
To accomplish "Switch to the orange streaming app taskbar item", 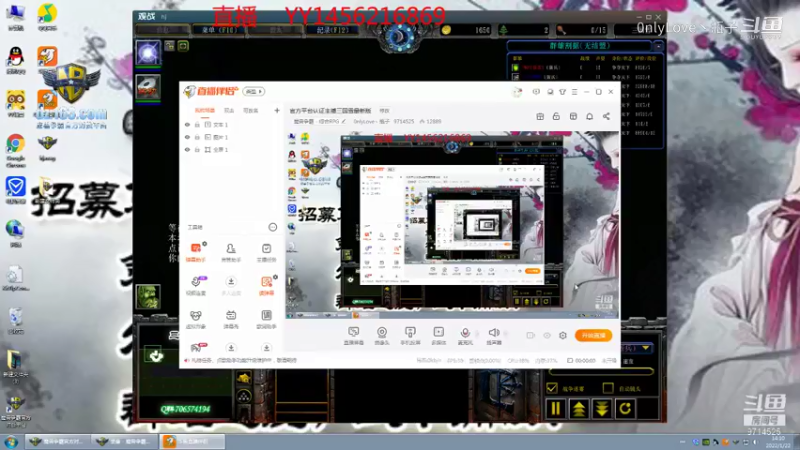I will [x=192, y=441].
